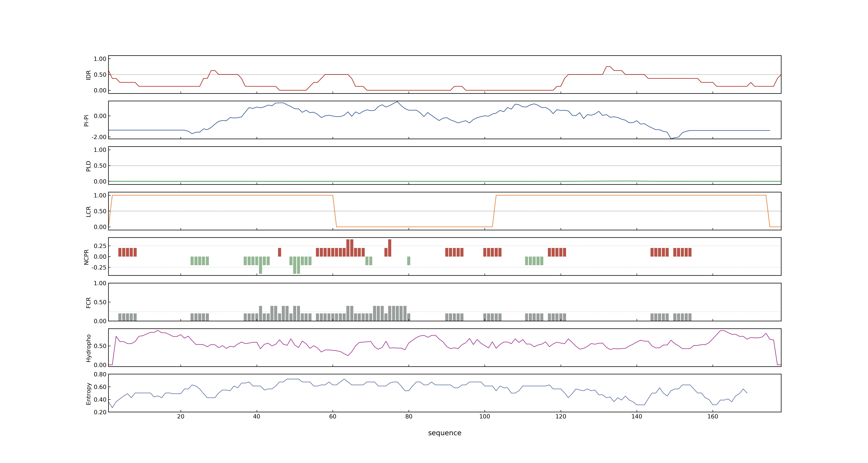The image size is (868, 463).
Task: Click x-axis tick label 80
Action: (x=409, y=416)
